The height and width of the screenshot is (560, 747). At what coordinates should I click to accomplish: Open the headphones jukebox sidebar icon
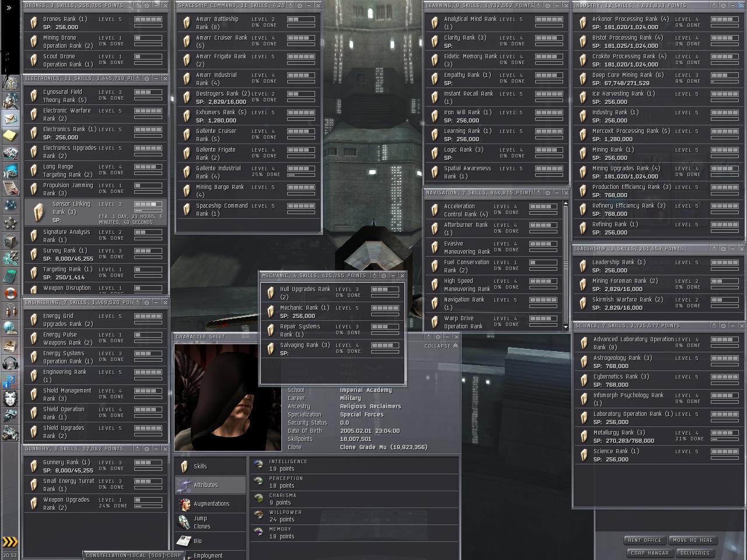(11, 363)
